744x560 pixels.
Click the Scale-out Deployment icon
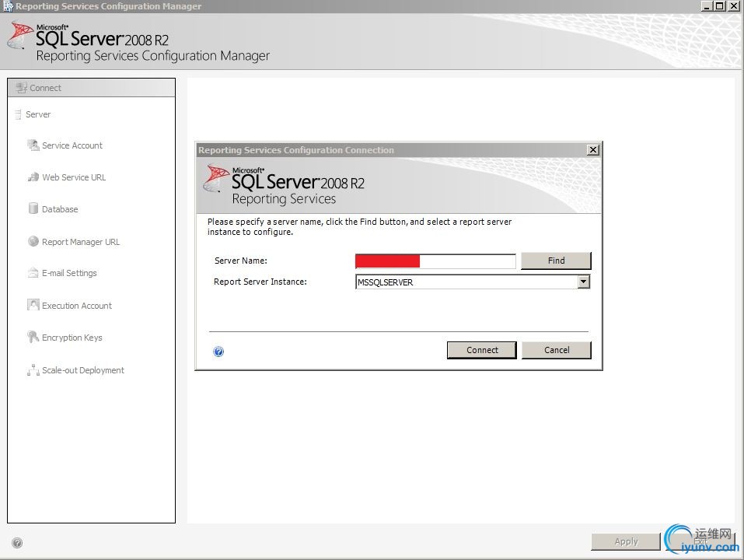point(33,370)
